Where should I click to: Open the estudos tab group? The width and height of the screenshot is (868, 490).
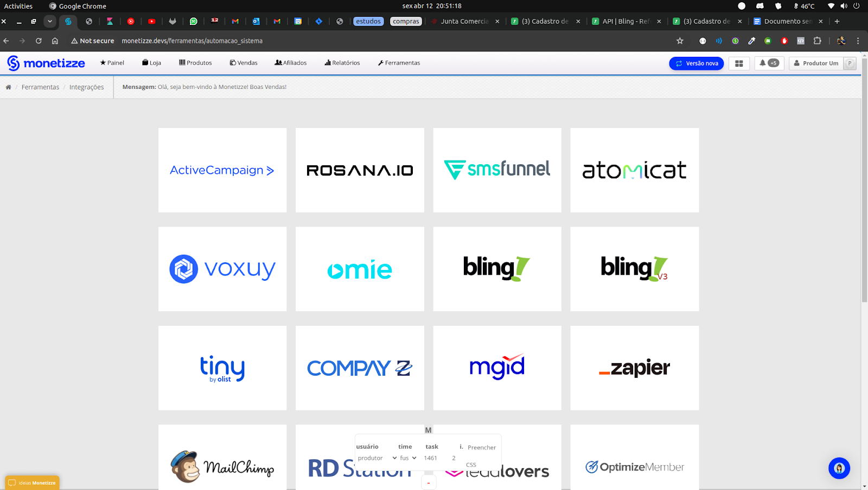368,22
